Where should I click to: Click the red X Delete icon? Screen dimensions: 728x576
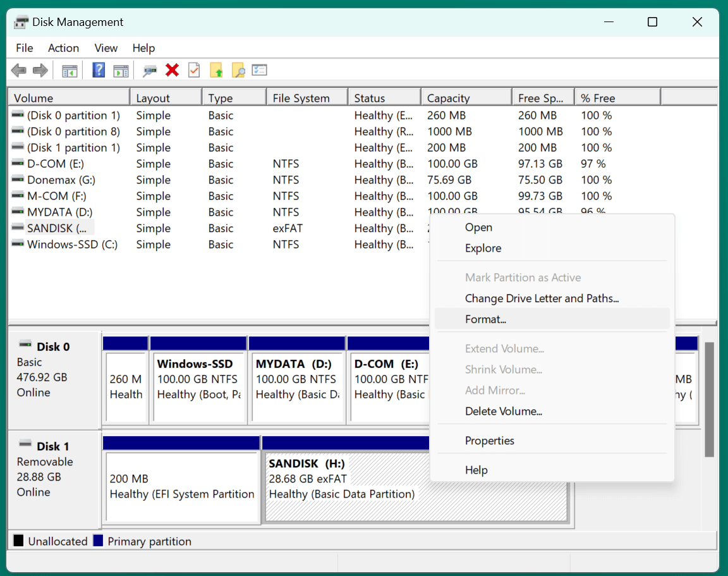click(172, 70)
